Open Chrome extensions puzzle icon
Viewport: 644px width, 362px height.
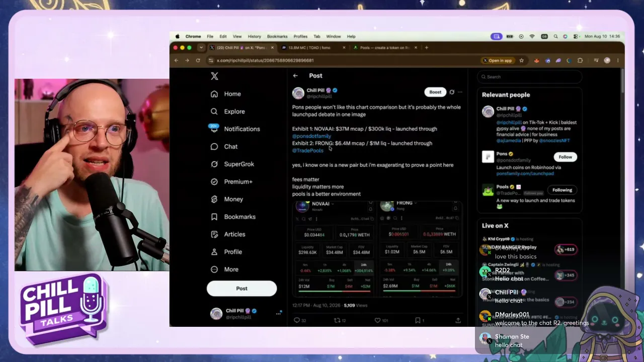point(580,60)
